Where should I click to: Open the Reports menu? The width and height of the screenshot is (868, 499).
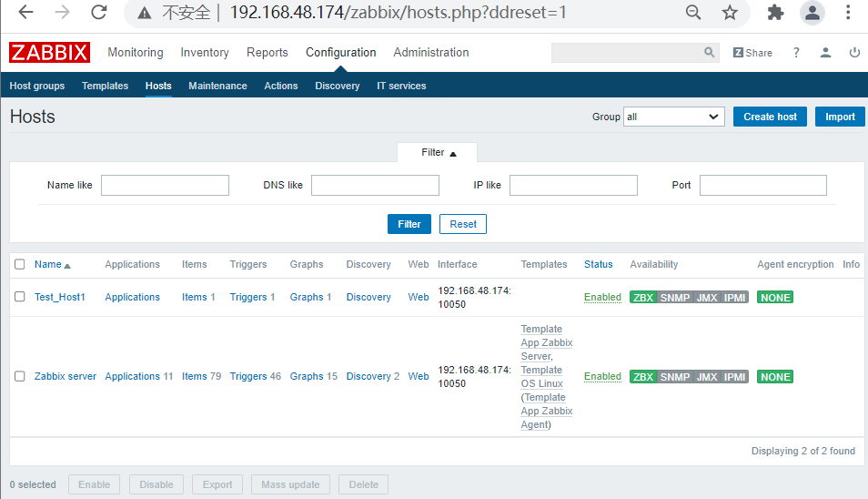coord(267,52)
